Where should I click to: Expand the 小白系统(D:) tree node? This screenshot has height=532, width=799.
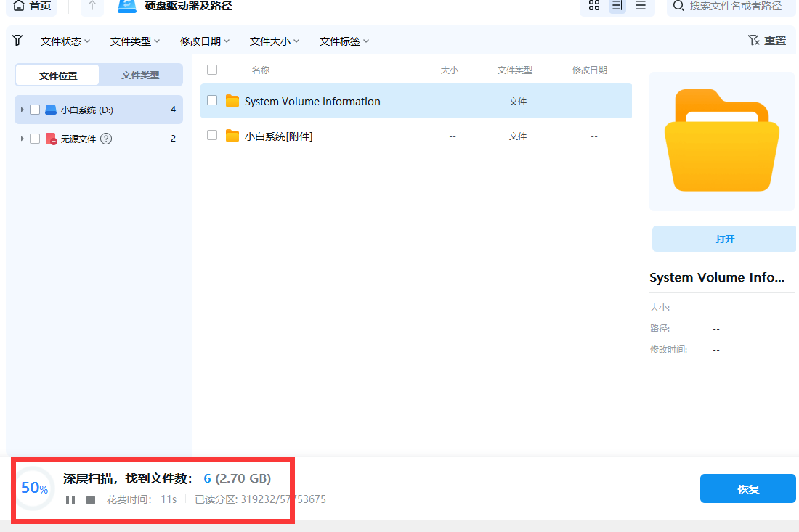tap(21, 110)
